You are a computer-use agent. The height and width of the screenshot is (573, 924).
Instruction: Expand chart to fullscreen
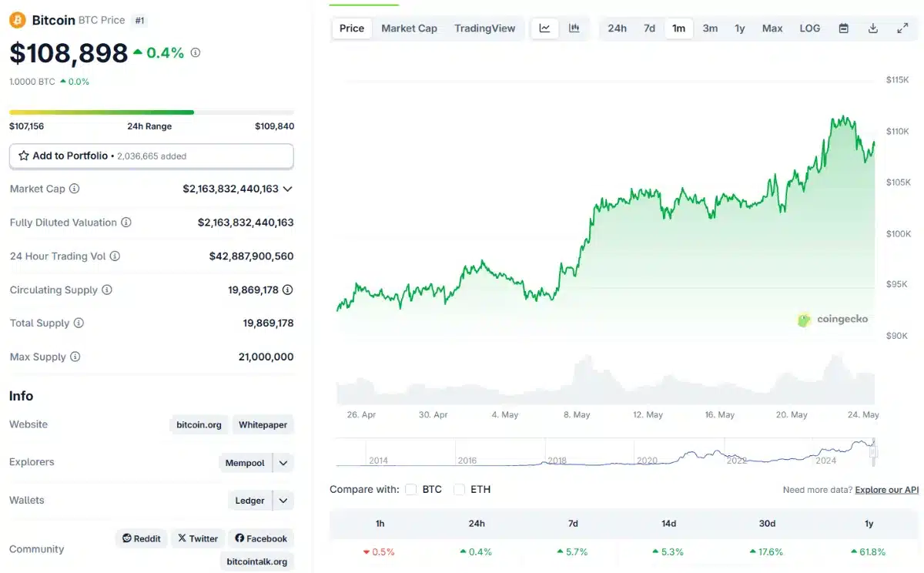[x=902, y=28]
